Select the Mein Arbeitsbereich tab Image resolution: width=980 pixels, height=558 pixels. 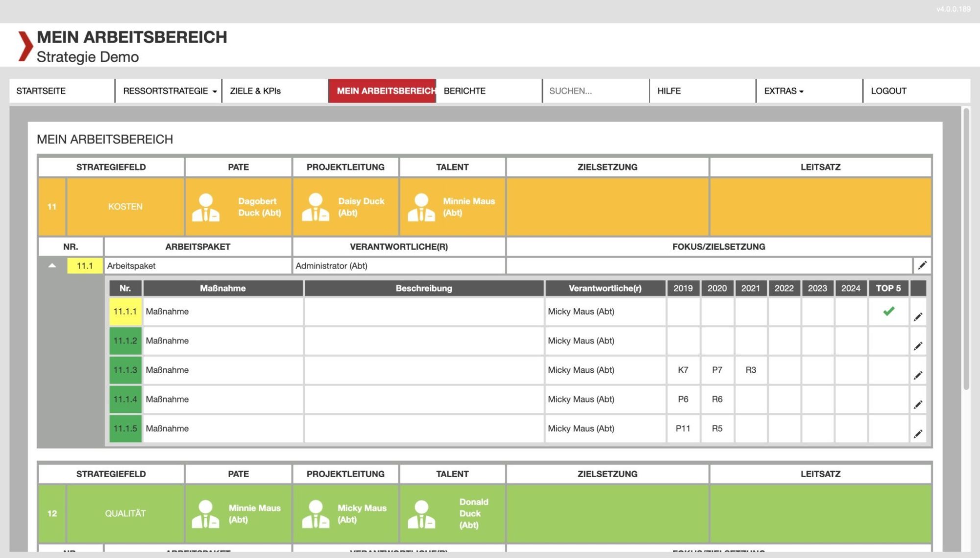click(382, 91)
